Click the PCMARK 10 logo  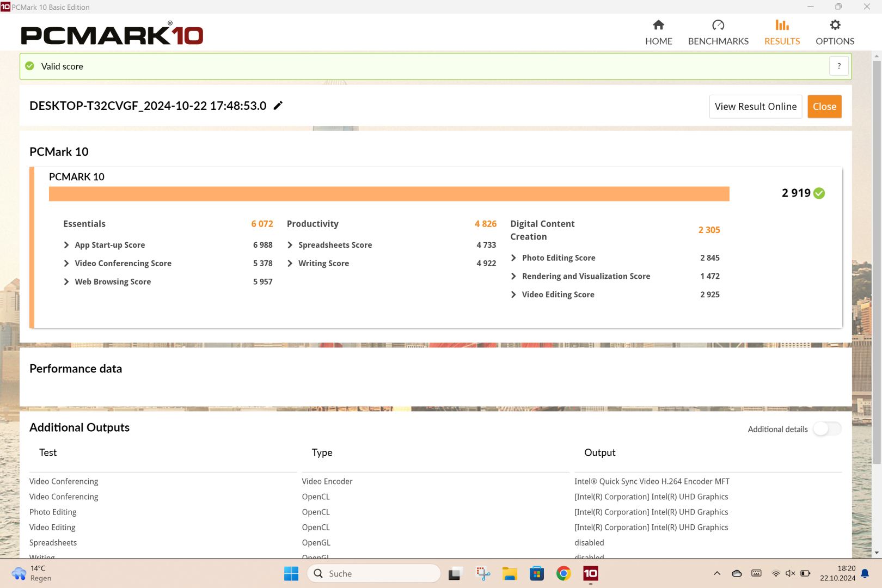(112, 34)
